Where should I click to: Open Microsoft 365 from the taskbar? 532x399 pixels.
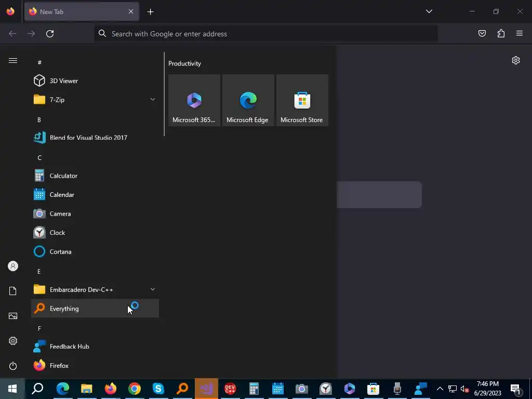[350, 389]
